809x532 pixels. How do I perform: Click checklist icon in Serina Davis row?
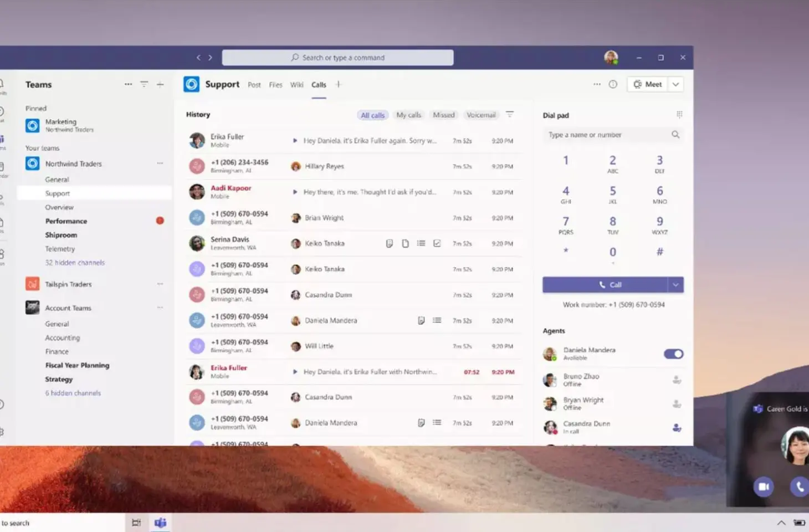(x=437, y=243)
